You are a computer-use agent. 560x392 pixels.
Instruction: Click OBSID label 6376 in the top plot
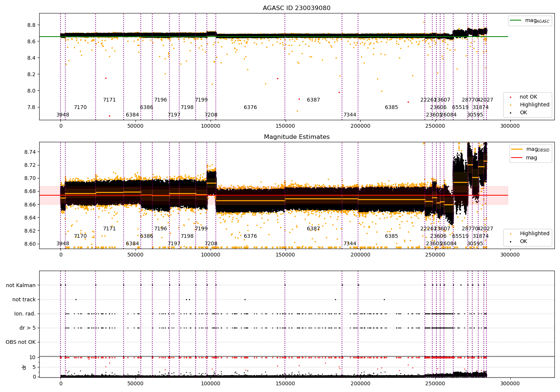(250, 108)
